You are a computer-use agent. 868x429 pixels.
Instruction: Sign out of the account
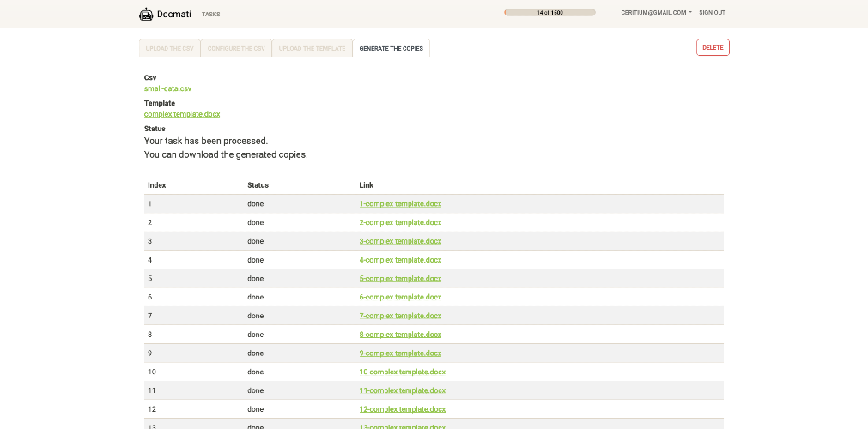click(712, 12)
